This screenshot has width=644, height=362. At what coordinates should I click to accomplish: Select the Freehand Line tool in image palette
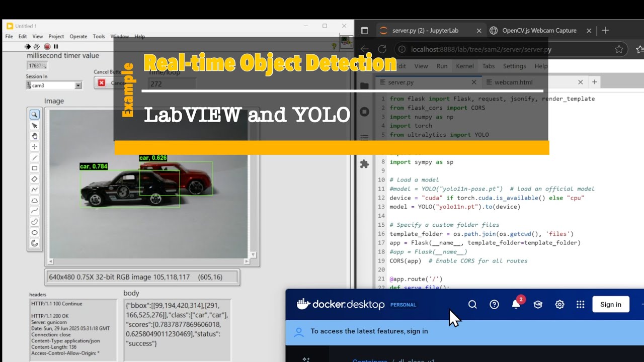pos(35,211)
